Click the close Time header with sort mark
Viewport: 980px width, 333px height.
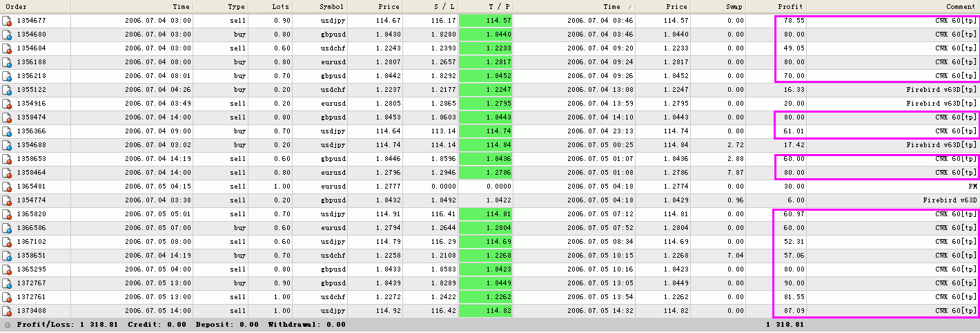coord(574,6)
